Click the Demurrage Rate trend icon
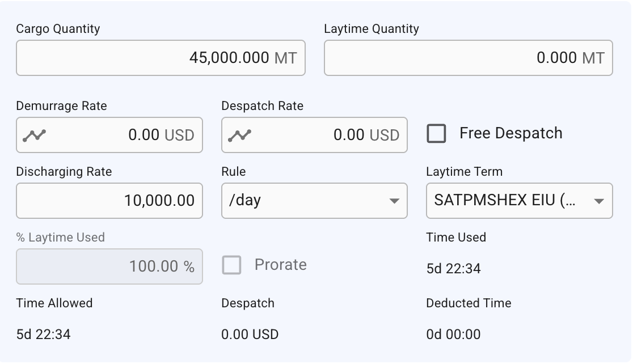The height and width of the screenshot is (364, 633). point(34,135)
